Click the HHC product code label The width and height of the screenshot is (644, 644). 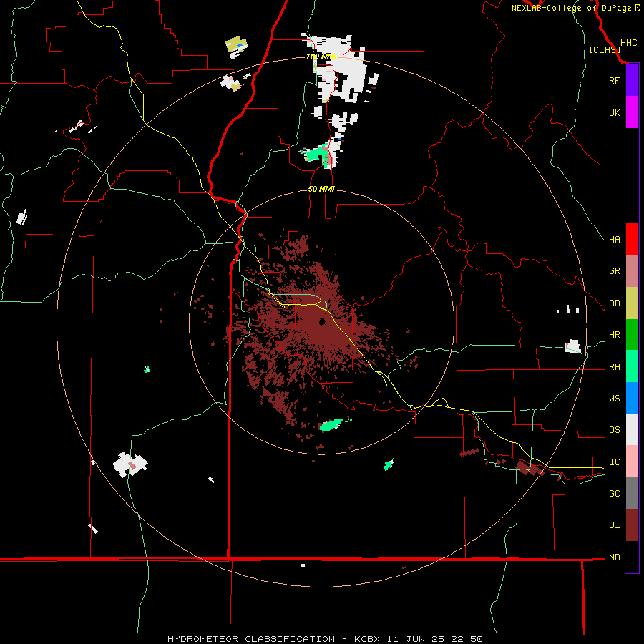pyautogui.click(x=628, y=43)
